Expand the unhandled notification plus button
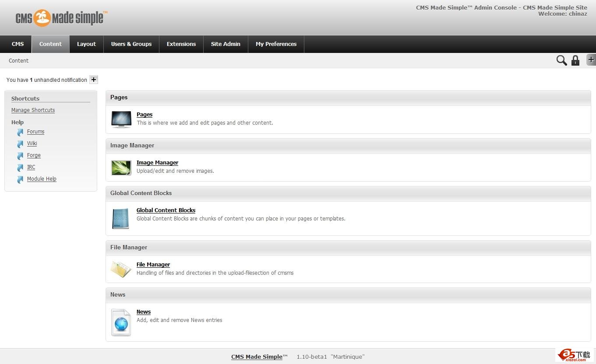 [94, 80]
